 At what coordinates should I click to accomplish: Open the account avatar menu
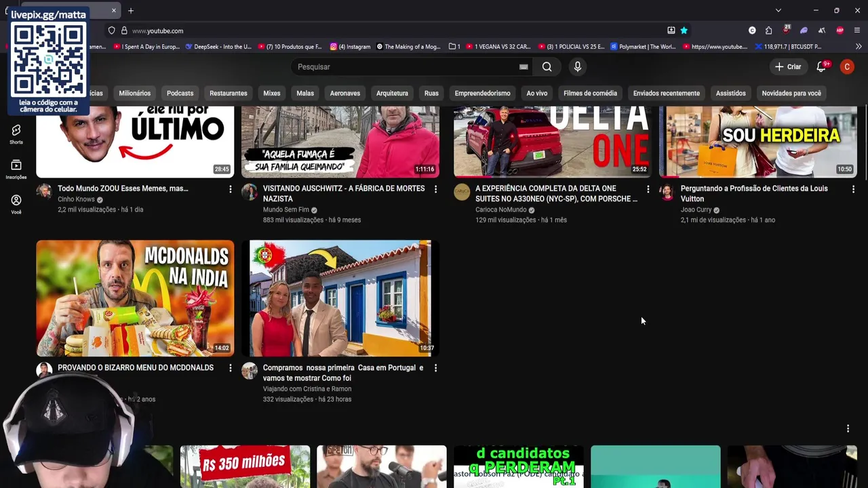[x=847, y=66]
